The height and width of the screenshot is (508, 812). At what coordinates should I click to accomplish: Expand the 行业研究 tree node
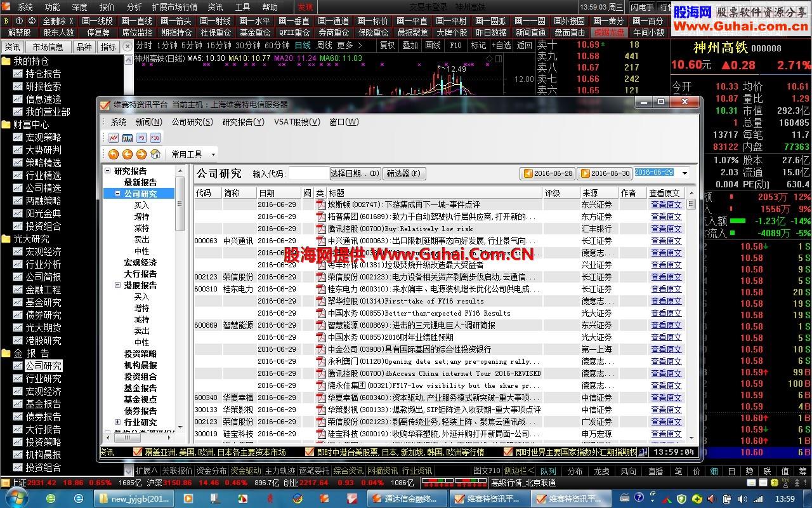pyautogui.click(x=117, y=422)
